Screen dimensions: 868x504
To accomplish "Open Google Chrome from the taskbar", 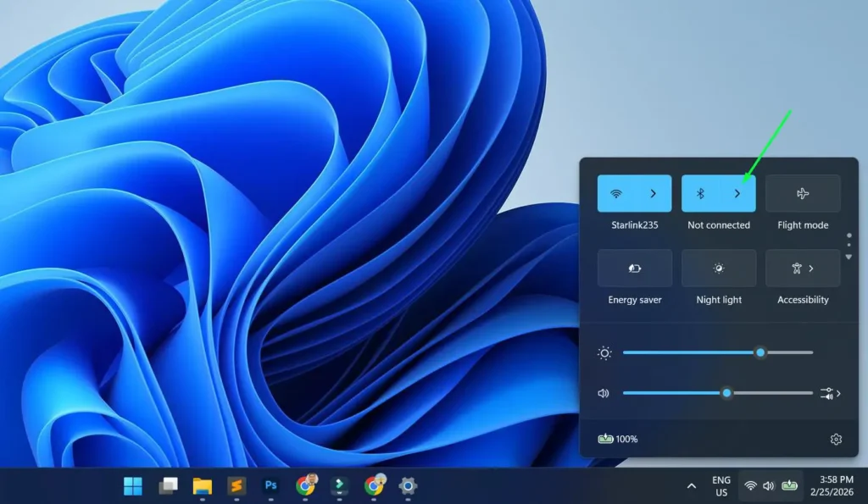I will click(x=304, y=486).
